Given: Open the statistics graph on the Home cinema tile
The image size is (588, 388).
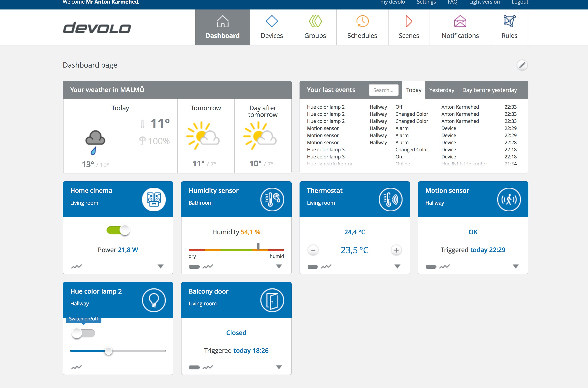Looking at the screenshot, I should click(76, 267).
